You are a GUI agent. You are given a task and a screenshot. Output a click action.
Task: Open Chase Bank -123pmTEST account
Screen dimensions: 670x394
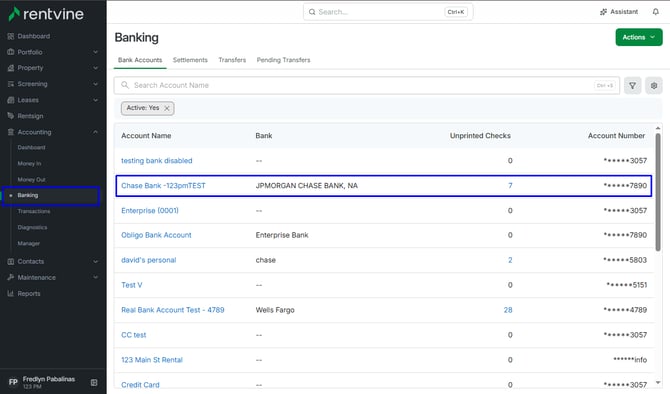tap(163, 186)
